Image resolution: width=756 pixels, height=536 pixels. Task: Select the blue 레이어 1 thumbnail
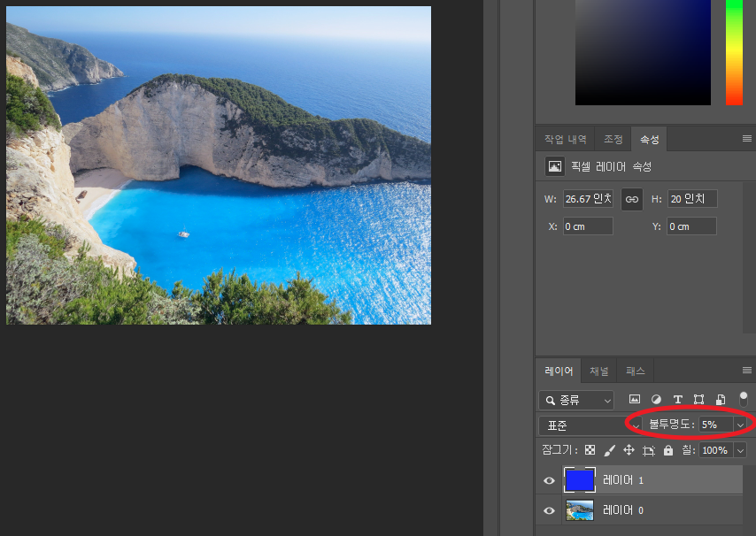[x=579, y=480]
